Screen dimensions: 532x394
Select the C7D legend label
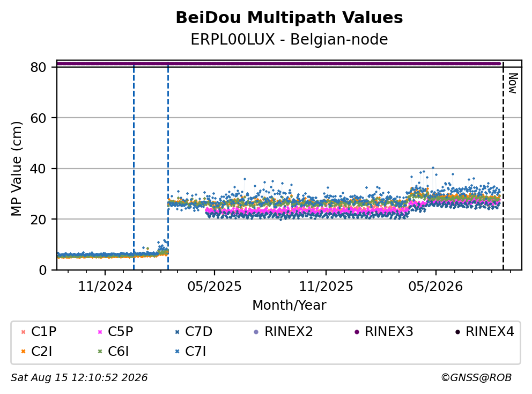pyautogui.click(x=199, y=332)
